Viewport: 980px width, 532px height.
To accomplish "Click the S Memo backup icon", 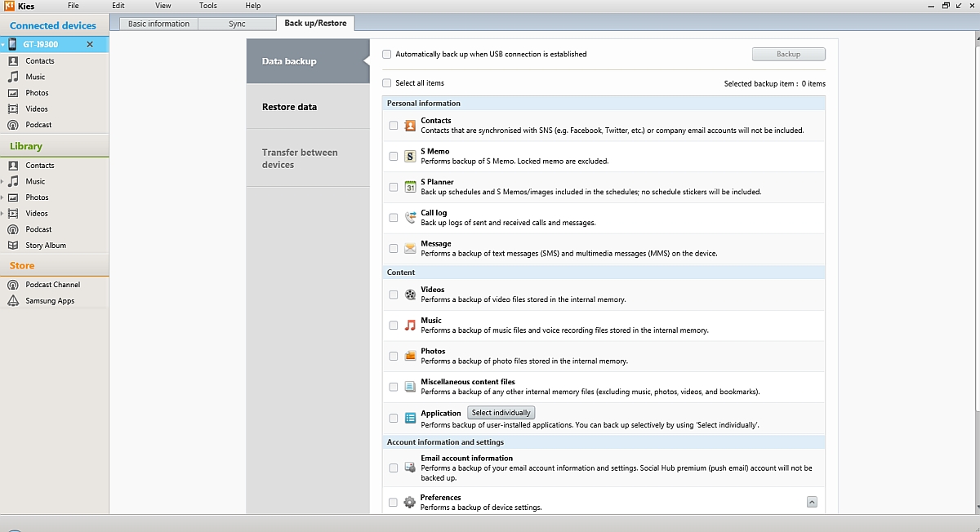I will pyautogui.click(x=410, y=156).
